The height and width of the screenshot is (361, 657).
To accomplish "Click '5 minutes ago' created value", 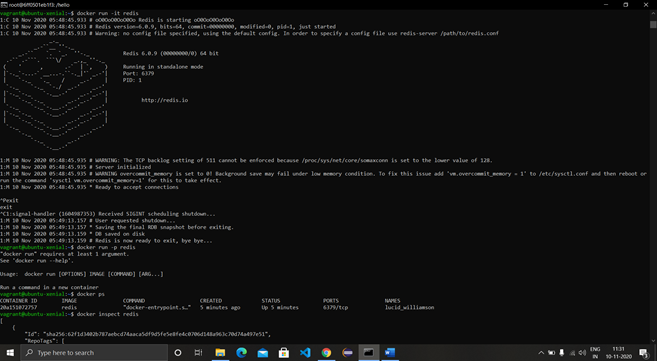I will [220, 307].
